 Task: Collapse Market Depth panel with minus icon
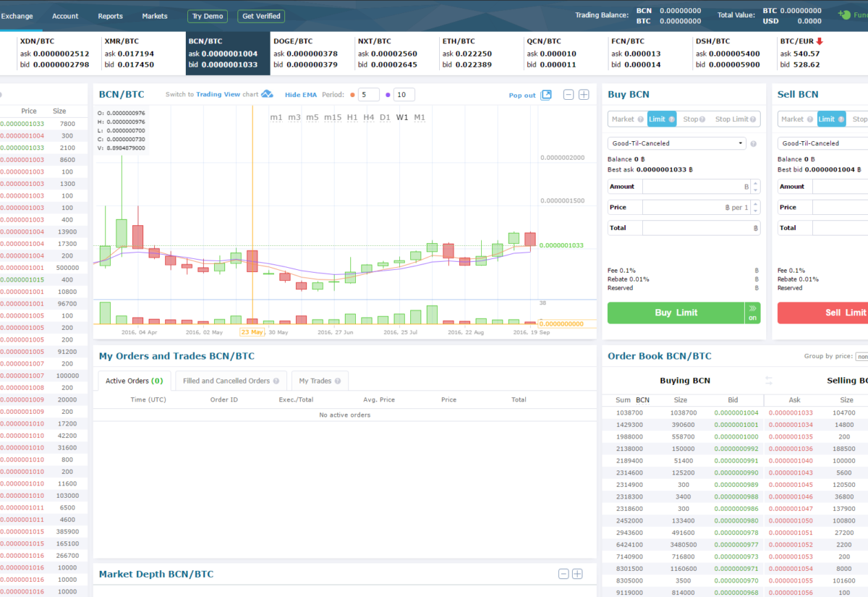[x=563, y=574]
